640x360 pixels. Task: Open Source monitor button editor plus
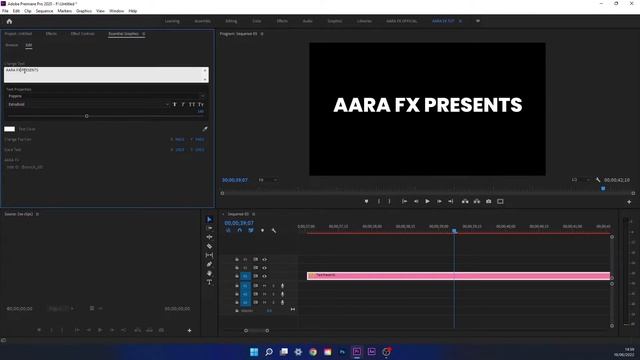(189, 330)
